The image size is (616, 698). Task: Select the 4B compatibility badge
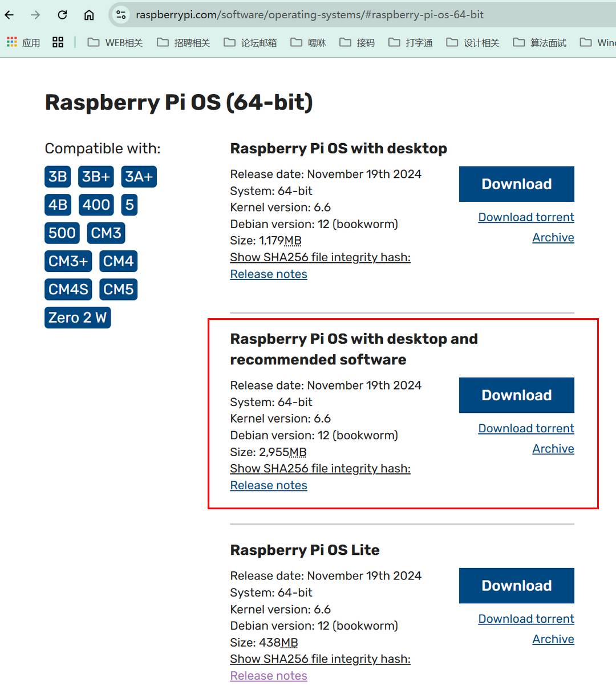(x=58, y=205)
